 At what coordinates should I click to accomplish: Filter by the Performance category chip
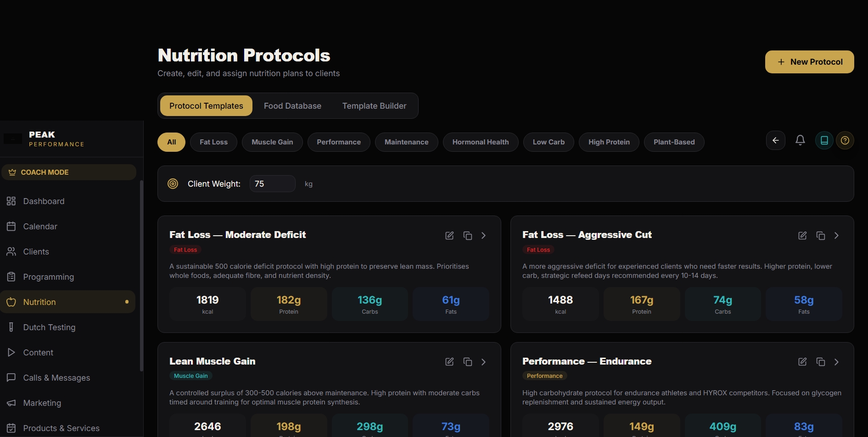[x=339, y=142]
